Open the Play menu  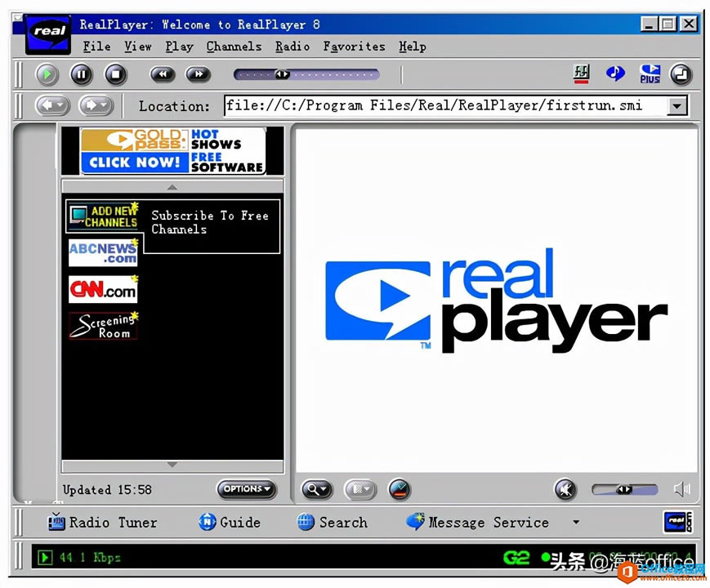(x=179, y=47)
